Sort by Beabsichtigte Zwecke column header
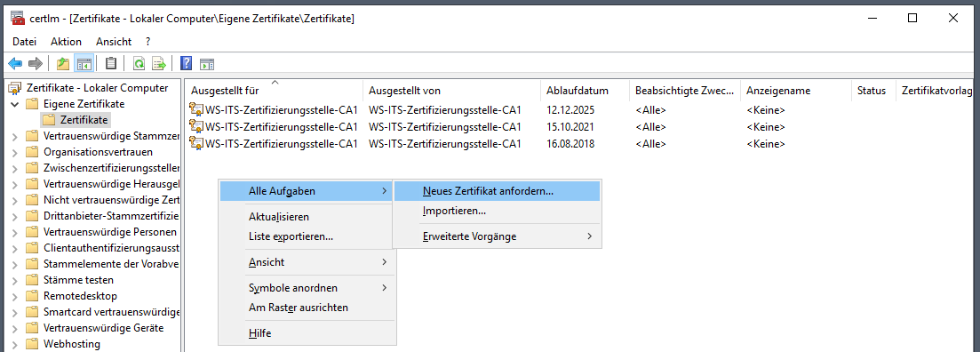 tap(685, 91)
